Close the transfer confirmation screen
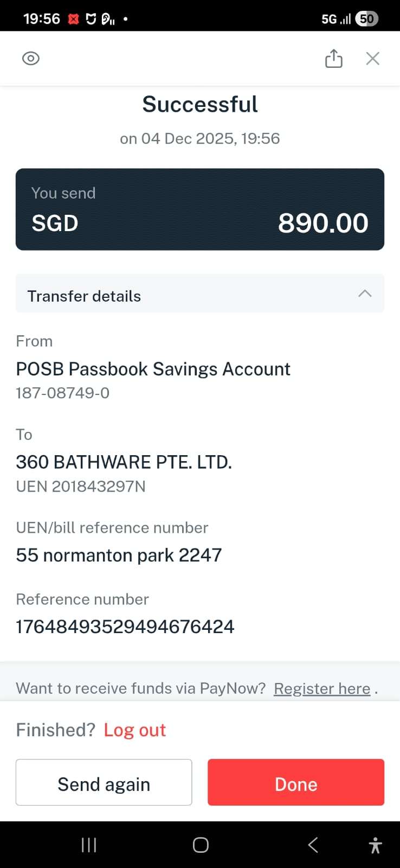Image resolution: width=400 pixels, height=868 pixels. click(x=372, y=59)
